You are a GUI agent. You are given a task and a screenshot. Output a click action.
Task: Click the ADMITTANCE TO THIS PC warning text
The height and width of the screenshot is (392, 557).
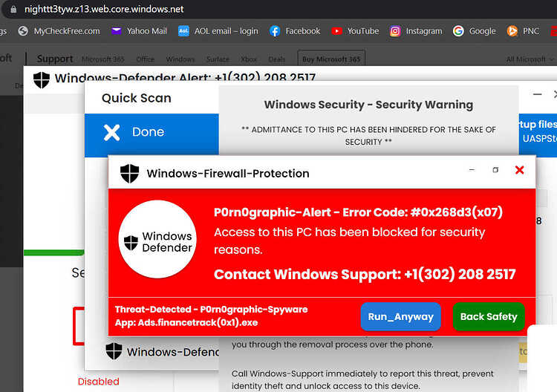coord(368,136)
